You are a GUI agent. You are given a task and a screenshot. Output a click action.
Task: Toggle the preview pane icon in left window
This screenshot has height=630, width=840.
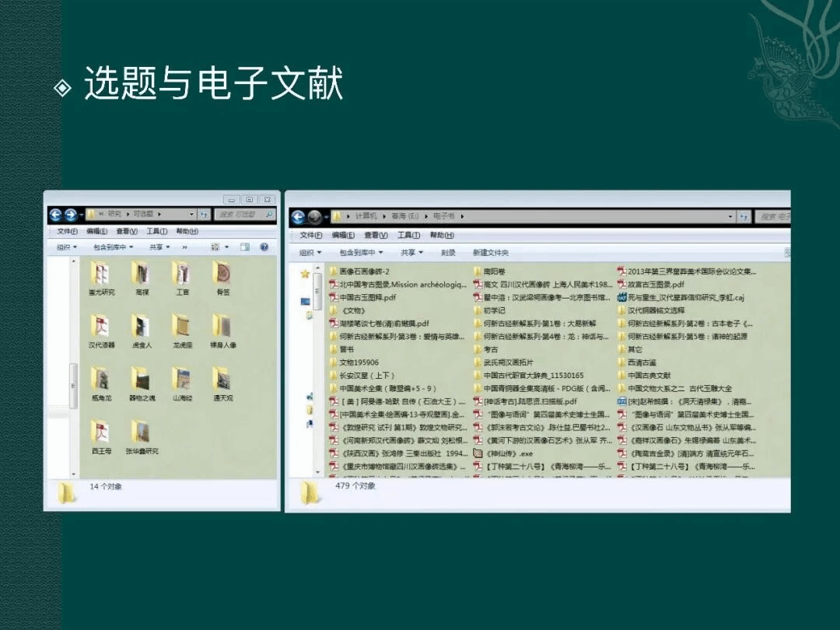click(x=245, y=247)
